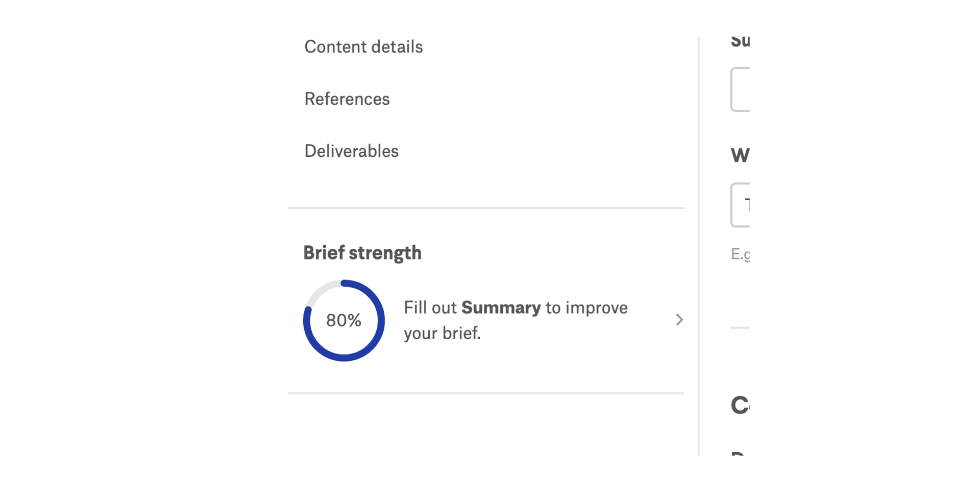Click the C heading near the bottom

coord(739,405)
